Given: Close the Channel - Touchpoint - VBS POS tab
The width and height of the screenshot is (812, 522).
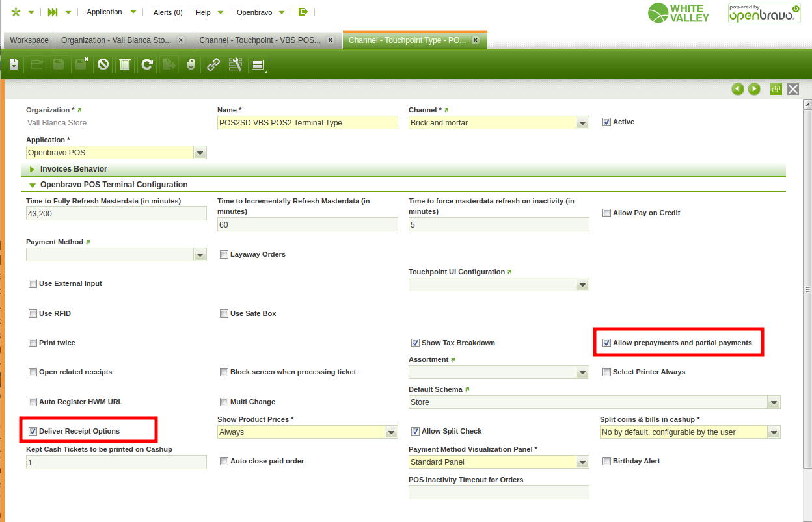Looking at the screenshot, I should [x=331, y=40].
